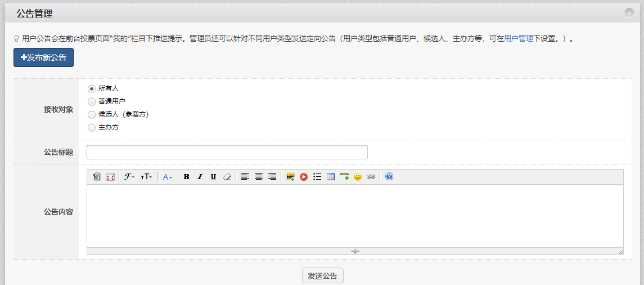Image resolution: width=644 pixels, height=285 pixels.
Task: Insert media with the red play icon
Action: tap(304, 177)
